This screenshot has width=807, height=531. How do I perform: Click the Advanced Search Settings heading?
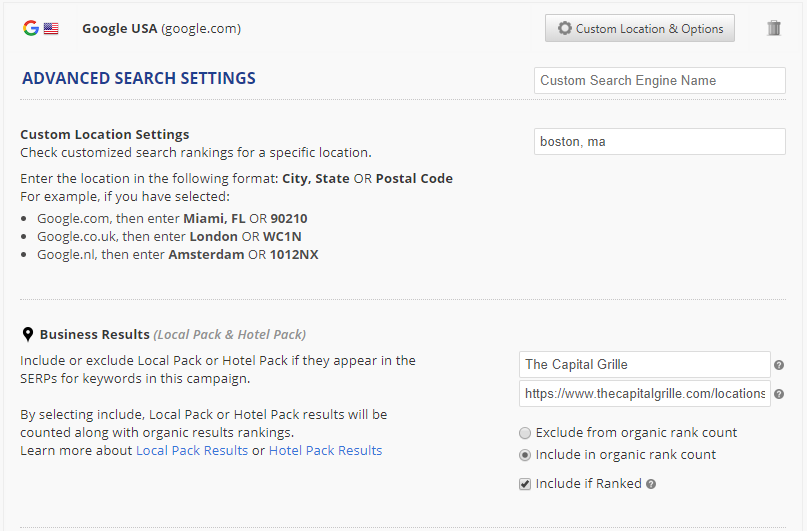click(x=139, y=78)
